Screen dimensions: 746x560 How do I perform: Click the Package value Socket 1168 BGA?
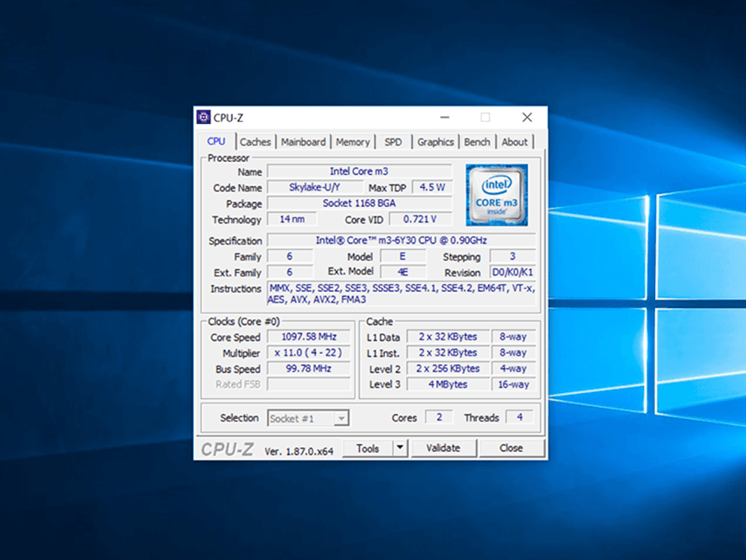tap(359, 203)
